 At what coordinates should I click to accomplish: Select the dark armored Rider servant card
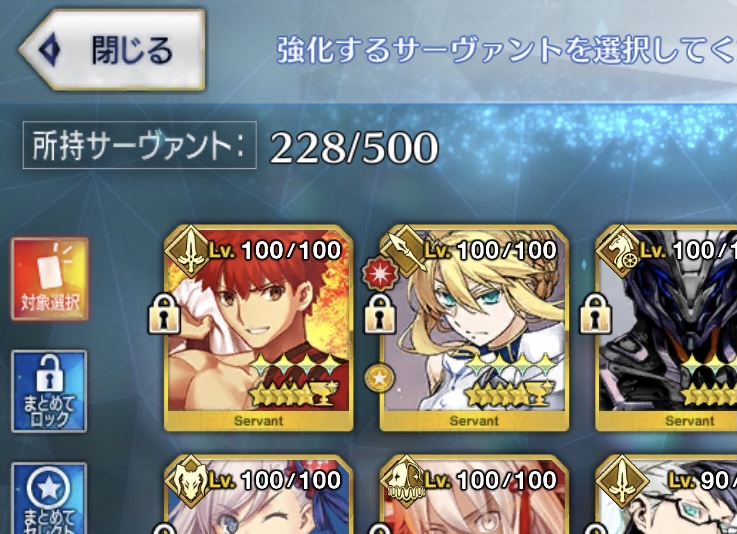pos(666,328)
